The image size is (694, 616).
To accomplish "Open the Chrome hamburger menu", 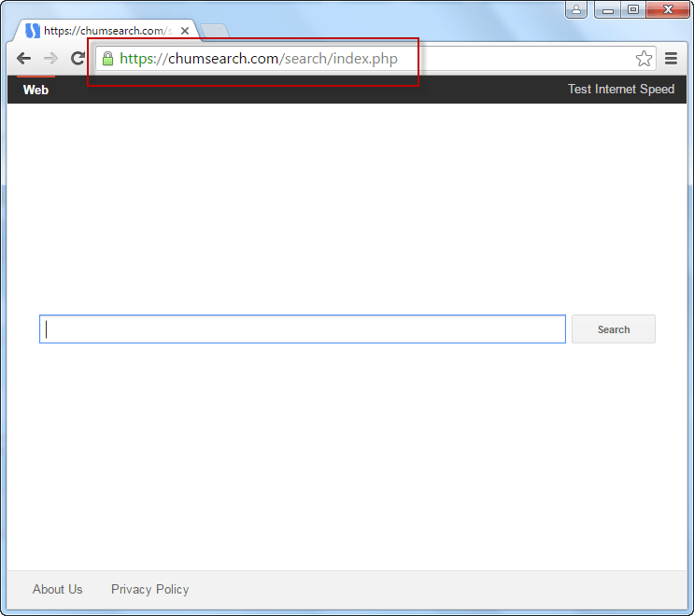I will 671,59.
